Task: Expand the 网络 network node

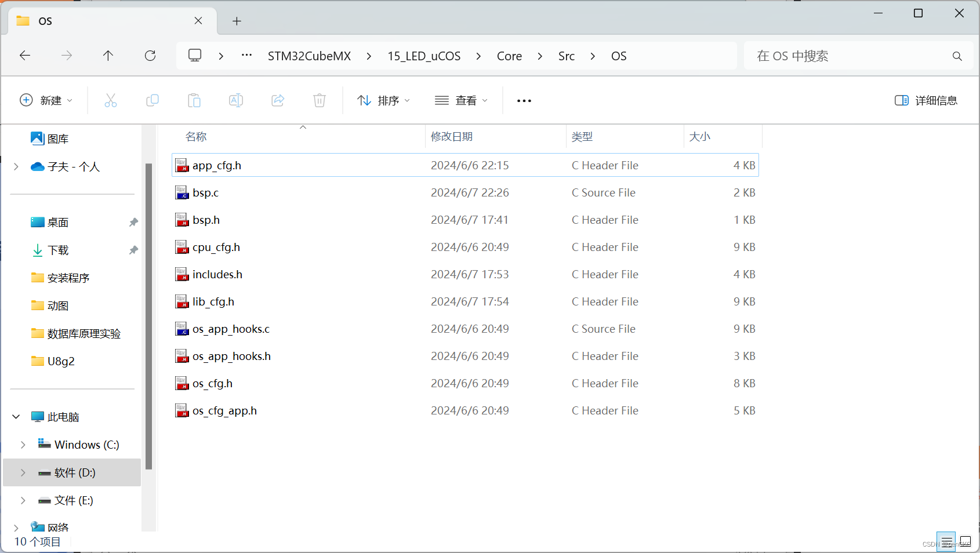Action: pyautogui.click(x=16, y=527)
